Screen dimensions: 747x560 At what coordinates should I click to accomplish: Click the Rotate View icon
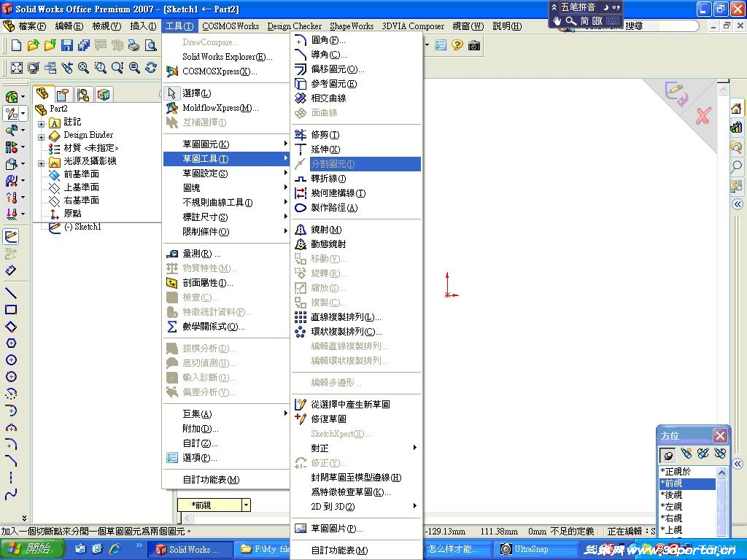pyautogui.click(x=151, y=68)
